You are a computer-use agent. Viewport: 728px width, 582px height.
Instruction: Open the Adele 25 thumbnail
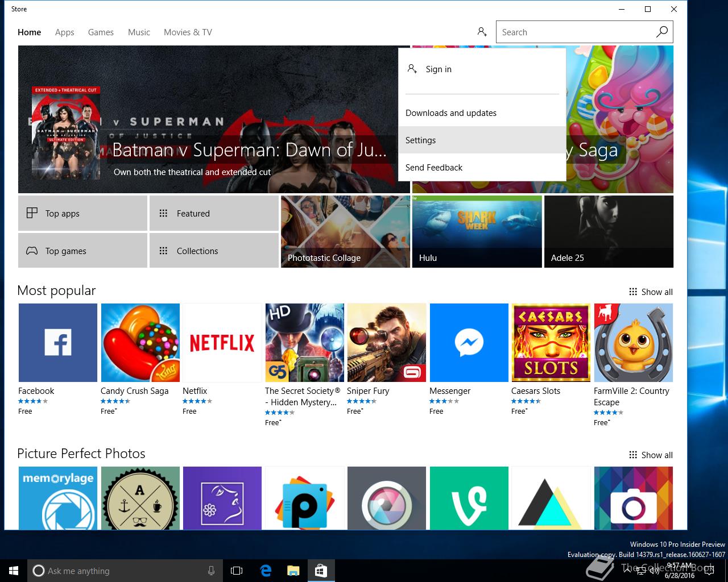609,231
